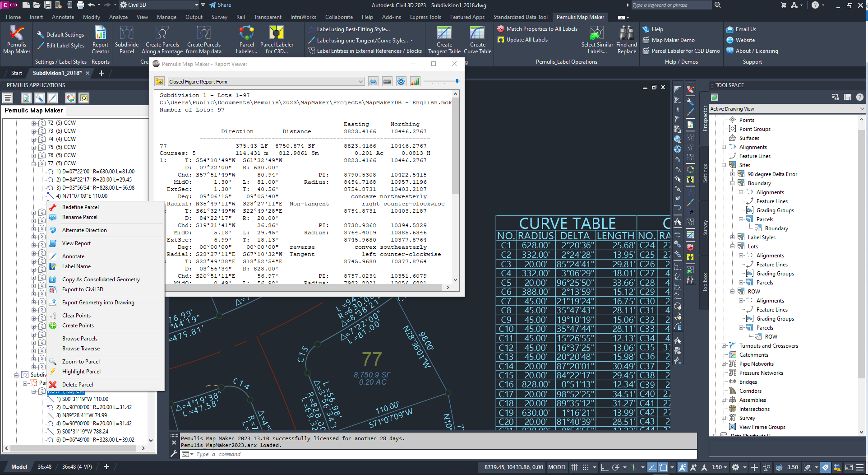Screen dimensions: 868x475
Task: Click the hamburger menu icon in Pemulis Applications
Action: pos(8,98)
